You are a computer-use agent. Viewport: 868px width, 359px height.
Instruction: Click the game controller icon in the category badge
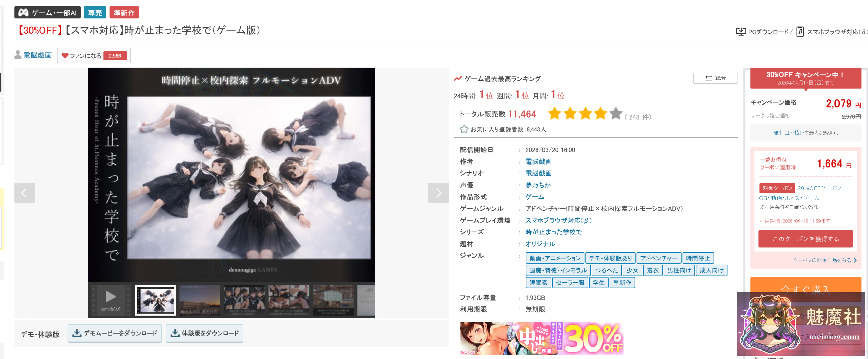23,13
